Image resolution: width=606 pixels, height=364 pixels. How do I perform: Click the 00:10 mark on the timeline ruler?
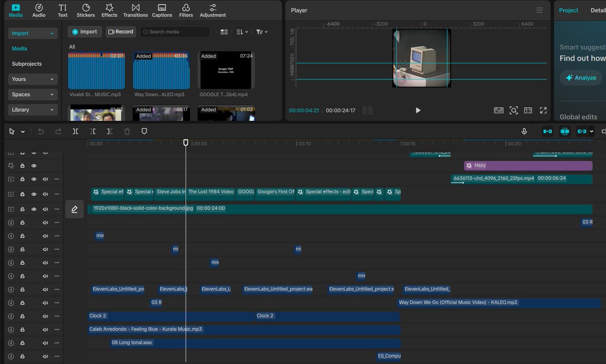[x=305, y=144]
